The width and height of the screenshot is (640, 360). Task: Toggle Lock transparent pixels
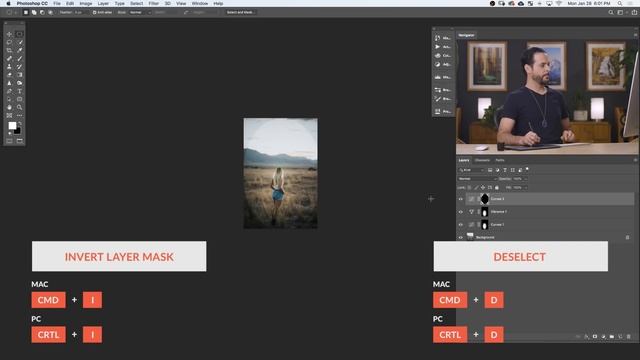469,188
